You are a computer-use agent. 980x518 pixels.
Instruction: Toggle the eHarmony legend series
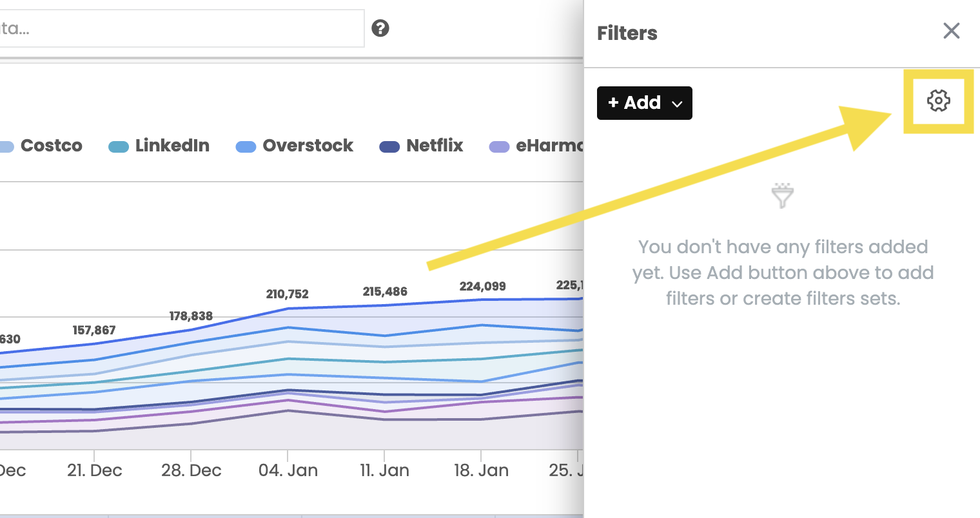(536, 146)
